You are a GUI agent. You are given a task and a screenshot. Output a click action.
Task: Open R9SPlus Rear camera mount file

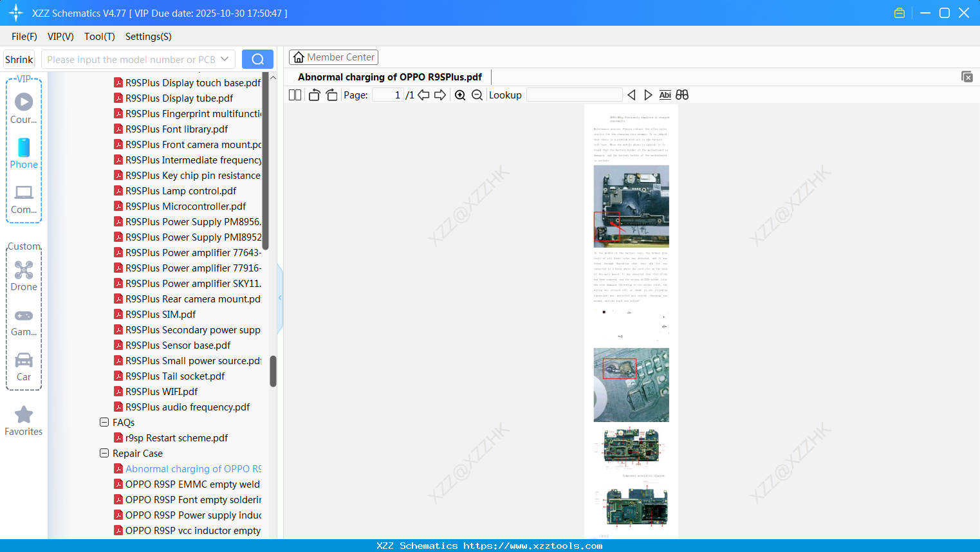193,299
